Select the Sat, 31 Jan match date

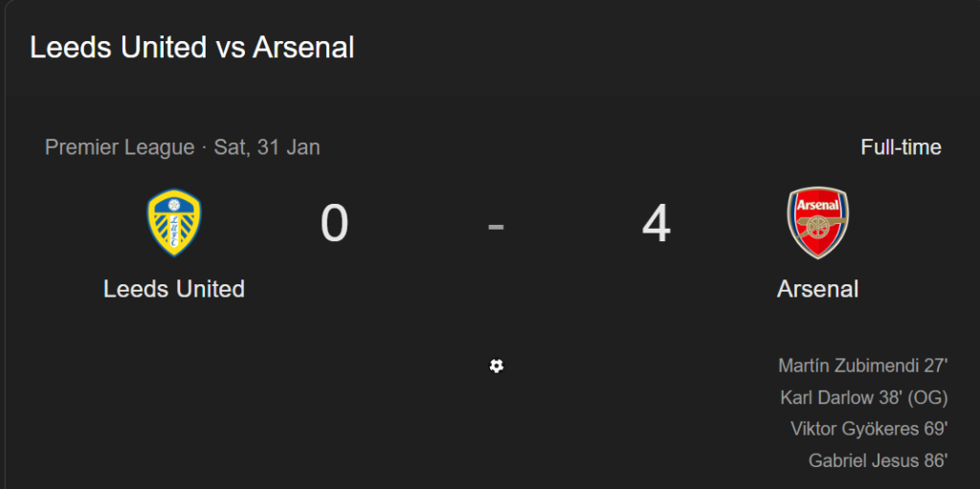coord(267,147)
